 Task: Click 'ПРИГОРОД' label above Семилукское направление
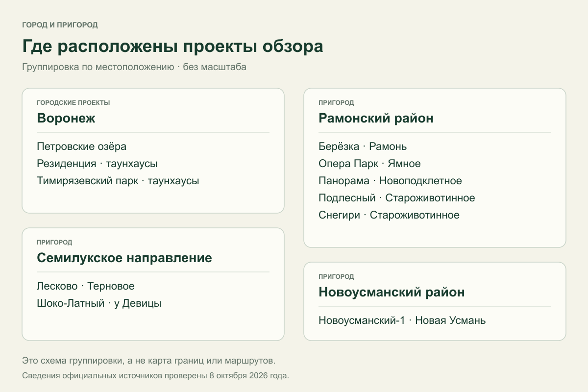click(54, 243)
